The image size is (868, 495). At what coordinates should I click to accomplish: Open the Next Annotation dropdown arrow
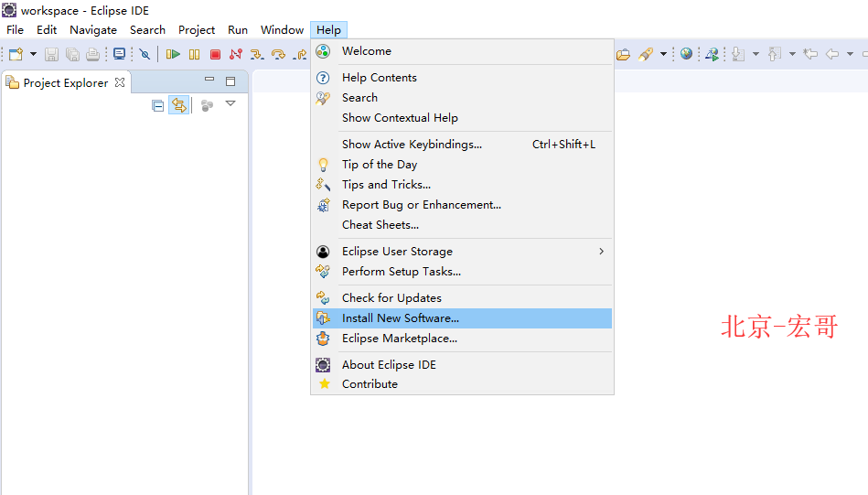point(755,54)
